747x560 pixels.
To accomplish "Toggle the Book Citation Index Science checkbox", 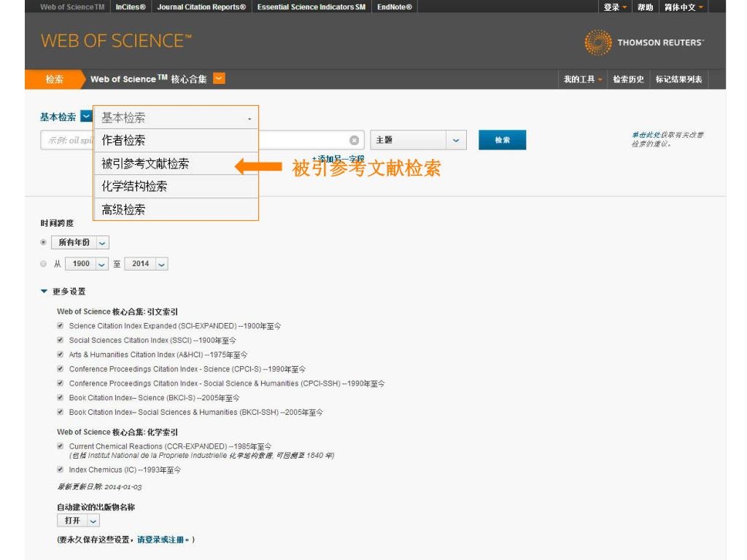I will pyautogui.click(x=60, y=397).
